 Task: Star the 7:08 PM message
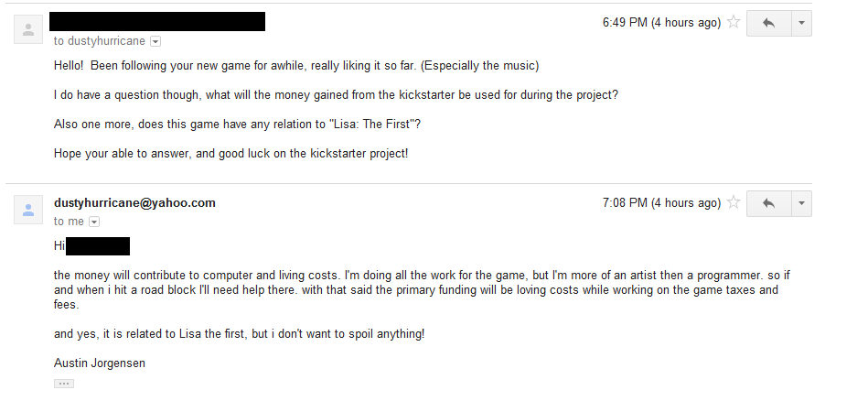coord(734,202)
